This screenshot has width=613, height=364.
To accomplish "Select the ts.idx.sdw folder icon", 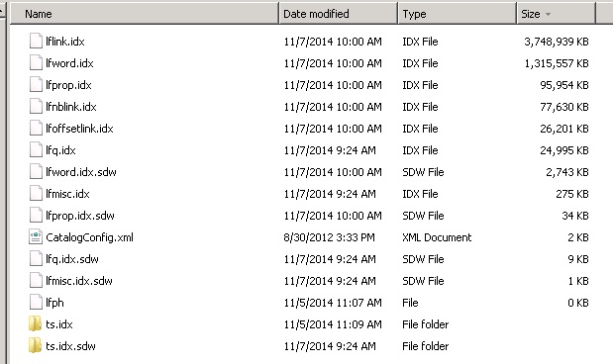I will 35,345.
